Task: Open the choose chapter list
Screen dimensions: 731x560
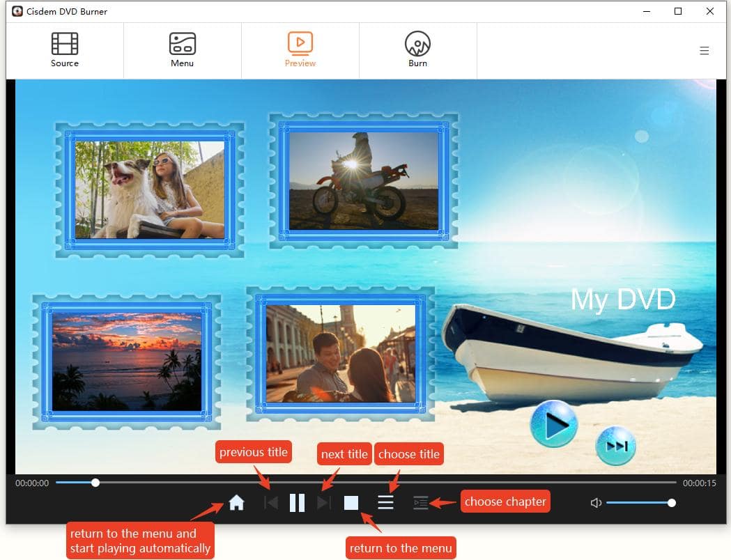Action: tap(420, 503)
